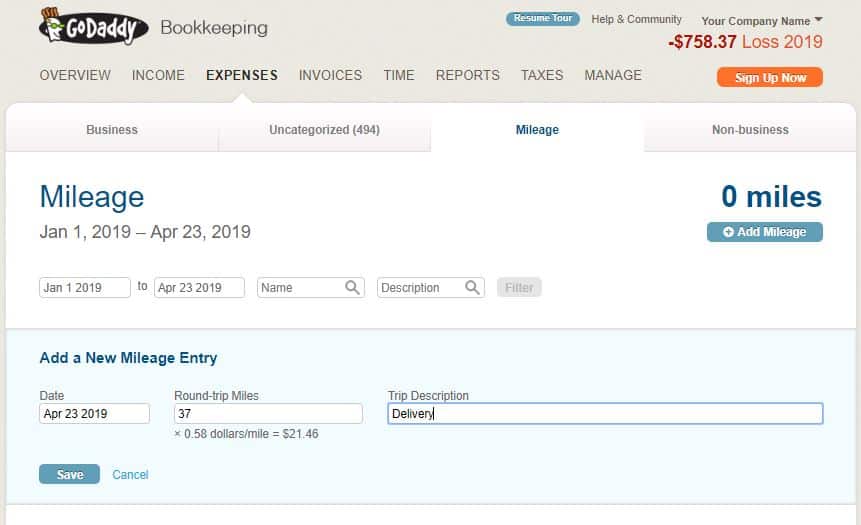
Task: Click the GoDaddy logo
Action: (94, 26)
